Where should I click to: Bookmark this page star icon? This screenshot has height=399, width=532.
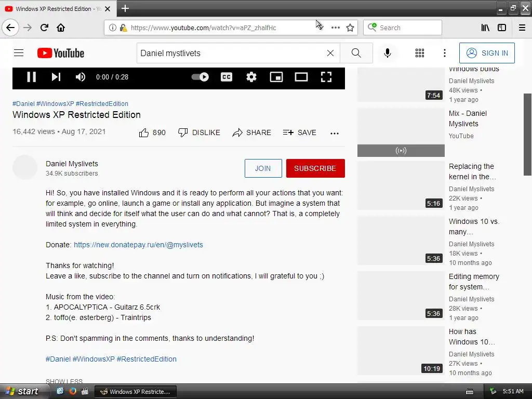[x=350, y=28]
